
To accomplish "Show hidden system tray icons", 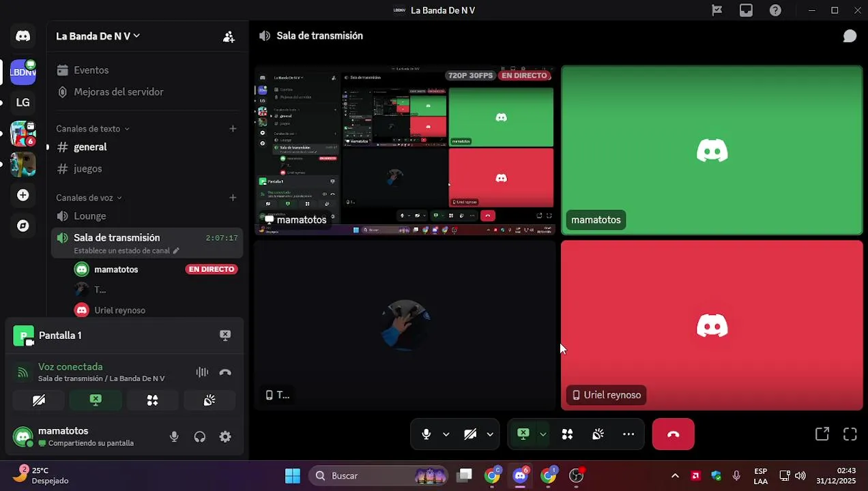I will point(675,476).
